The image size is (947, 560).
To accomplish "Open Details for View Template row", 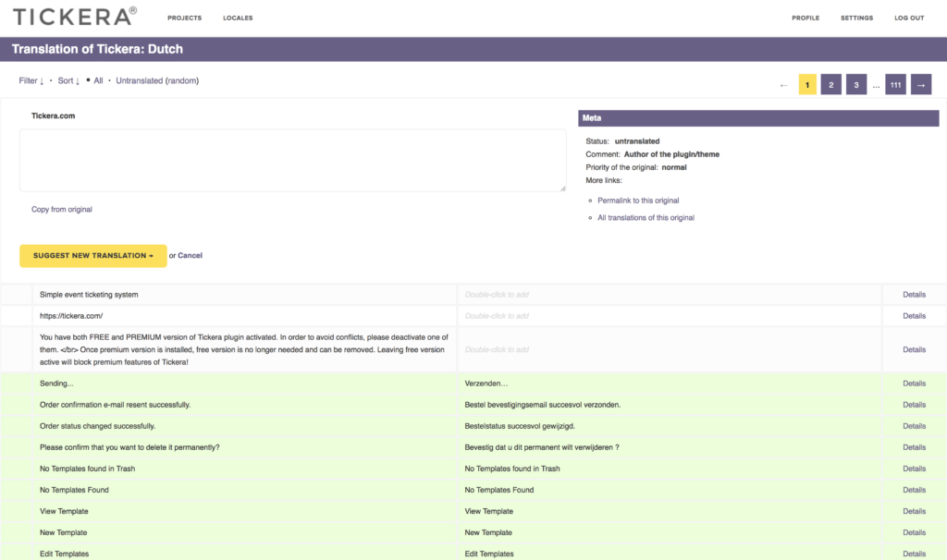I will [x=915, y=511].
